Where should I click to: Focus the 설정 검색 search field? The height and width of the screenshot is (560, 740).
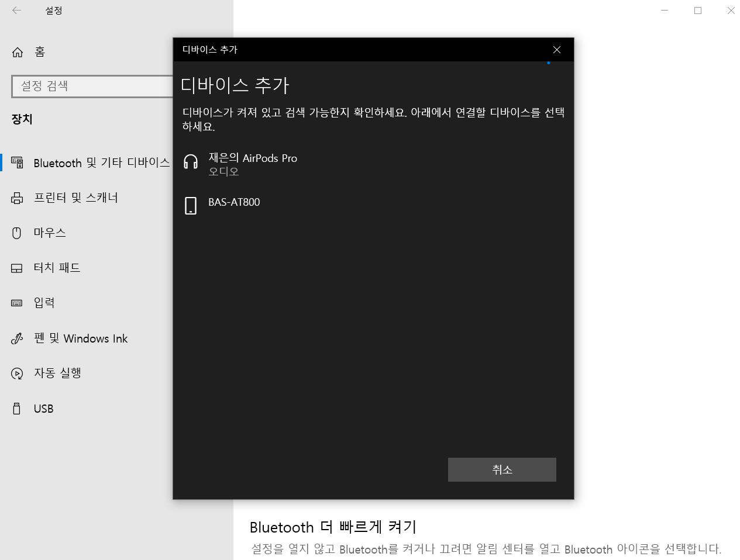pyautogui.click(x=92, y=87)
